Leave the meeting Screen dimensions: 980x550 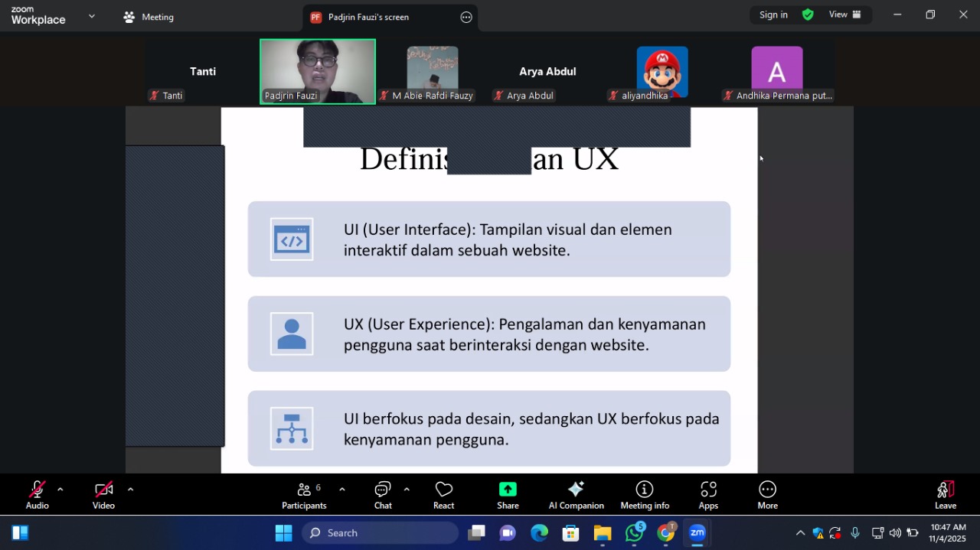946,495
